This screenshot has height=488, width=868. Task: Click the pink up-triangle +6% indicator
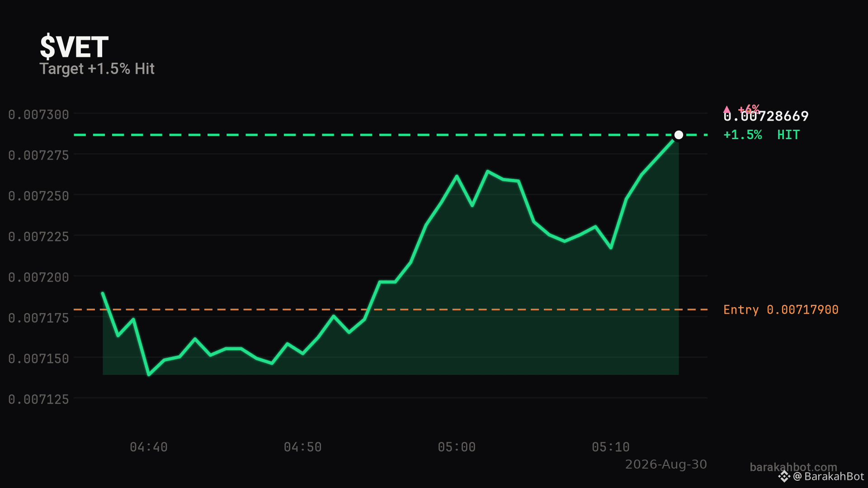click(x=741, y=109)
